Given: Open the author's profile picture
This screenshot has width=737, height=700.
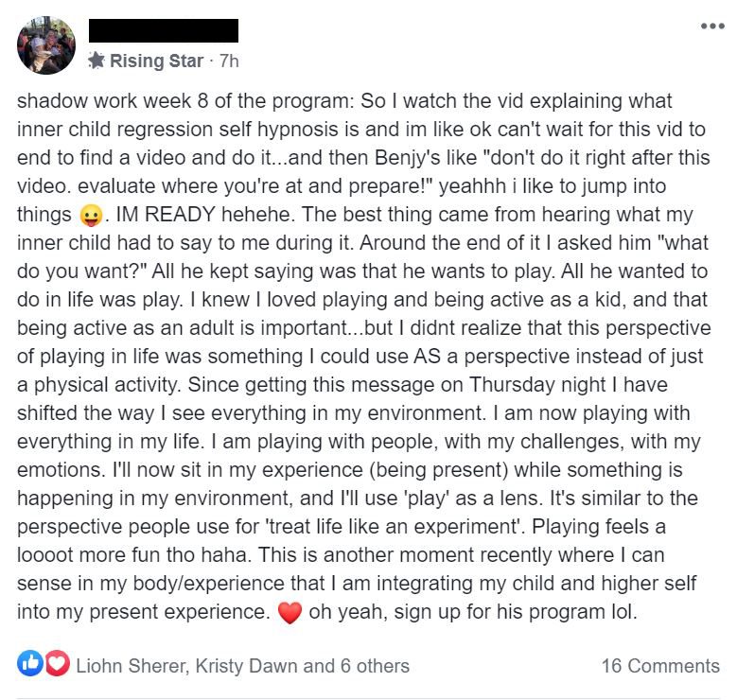Looking at the screenshot, I should (x=46, y=45).
